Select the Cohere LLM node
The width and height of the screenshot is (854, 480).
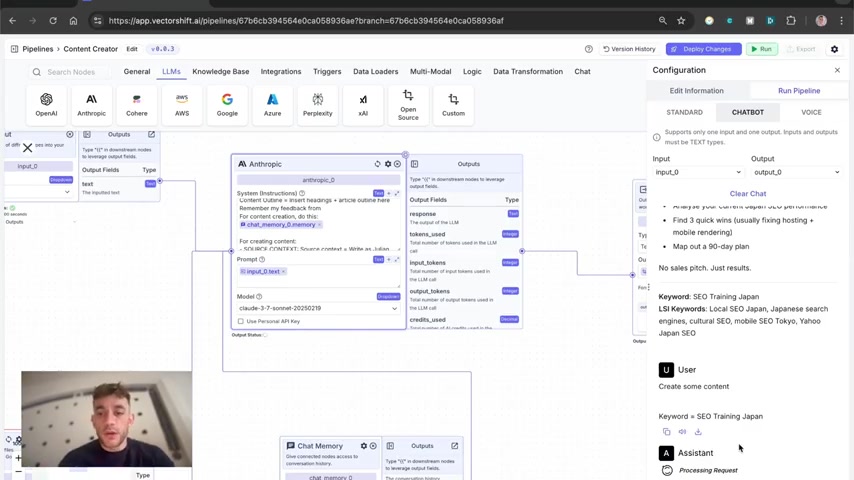pos(137,105)
